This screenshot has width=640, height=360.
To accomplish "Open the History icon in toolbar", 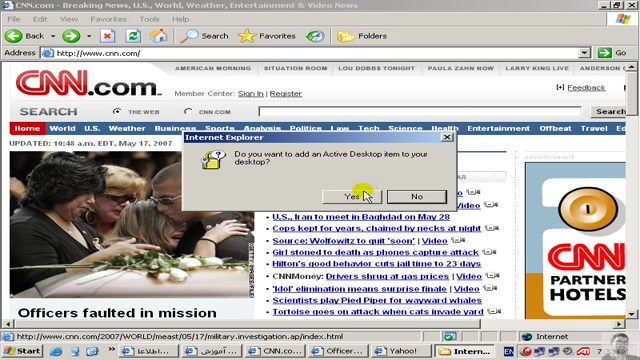I will (315, 36).
